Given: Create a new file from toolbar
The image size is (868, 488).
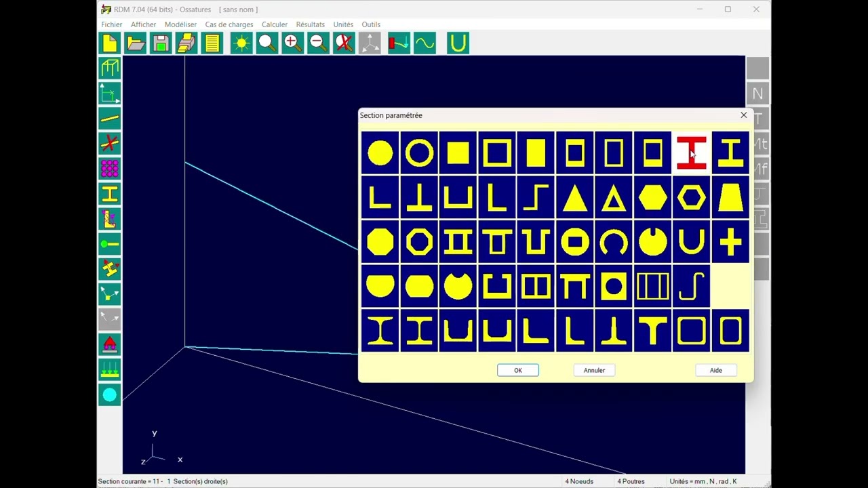Looking at the screenshot, I should (110, 43).
